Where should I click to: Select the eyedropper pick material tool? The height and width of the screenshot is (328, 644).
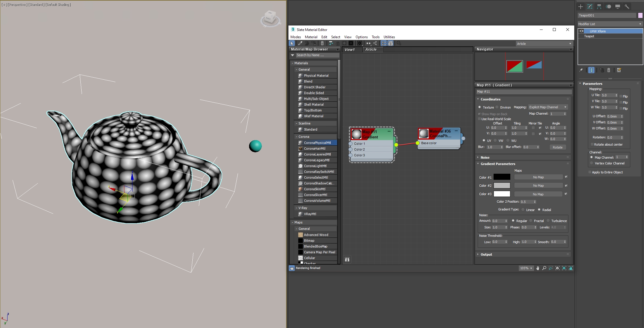(x=300, y=43)
